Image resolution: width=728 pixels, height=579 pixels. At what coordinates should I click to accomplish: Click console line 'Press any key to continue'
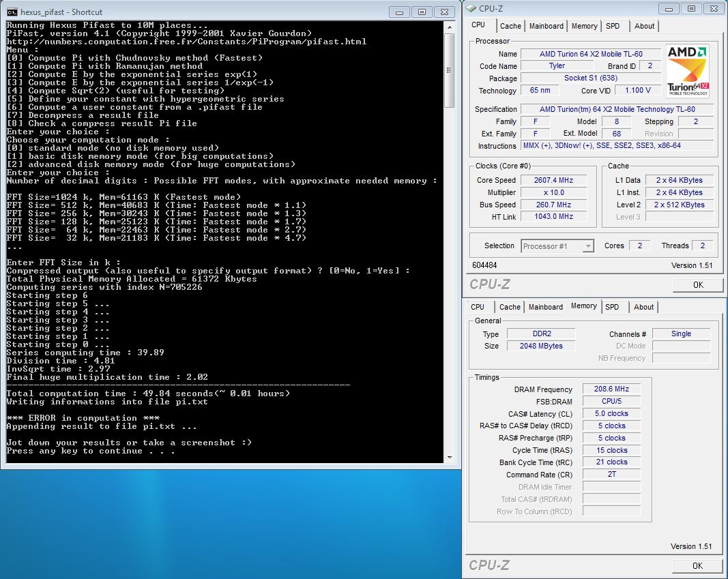pyautogui.click(x=91, y=451)
